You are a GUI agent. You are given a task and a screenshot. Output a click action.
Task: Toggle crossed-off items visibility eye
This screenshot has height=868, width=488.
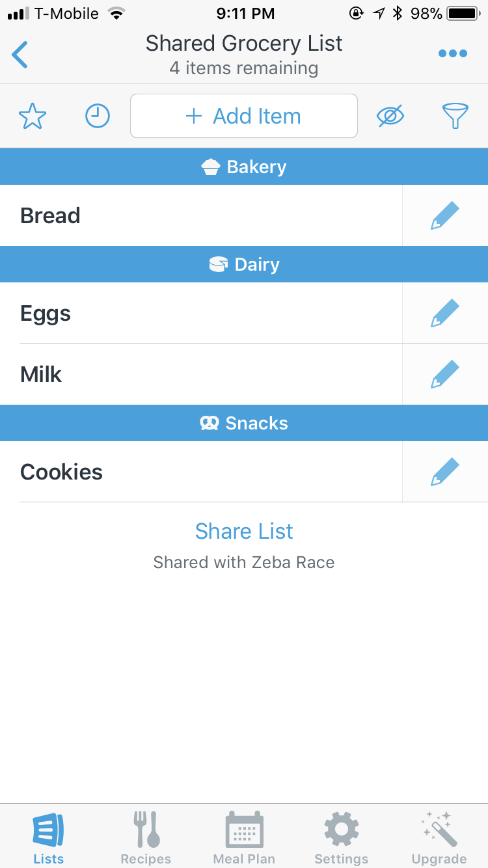pyautogui.click(x=390, y=116)
